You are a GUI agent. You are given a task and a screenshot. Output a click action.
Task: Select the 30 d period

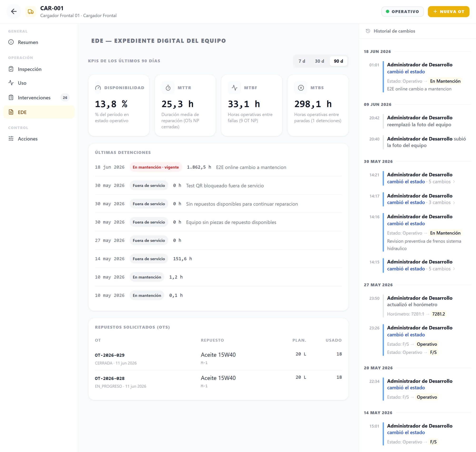click(x=319, y=61)
